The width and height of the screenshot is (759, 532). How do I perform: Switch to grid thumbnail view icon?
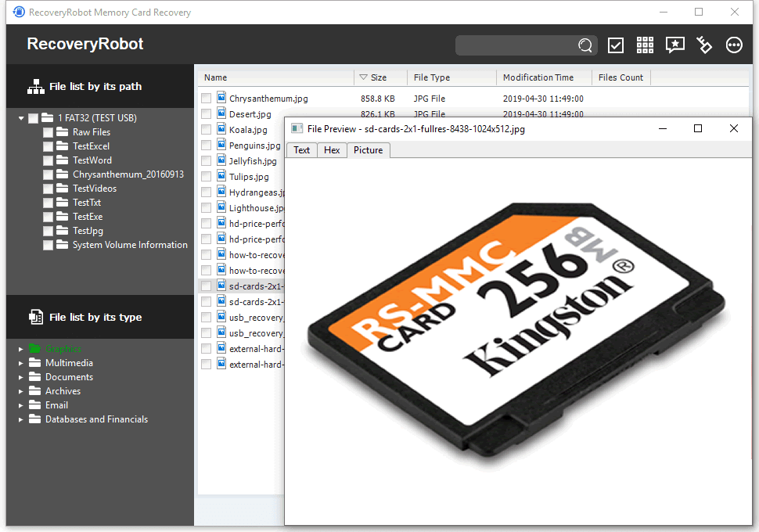pyautogui.click(x=645, y=45)
